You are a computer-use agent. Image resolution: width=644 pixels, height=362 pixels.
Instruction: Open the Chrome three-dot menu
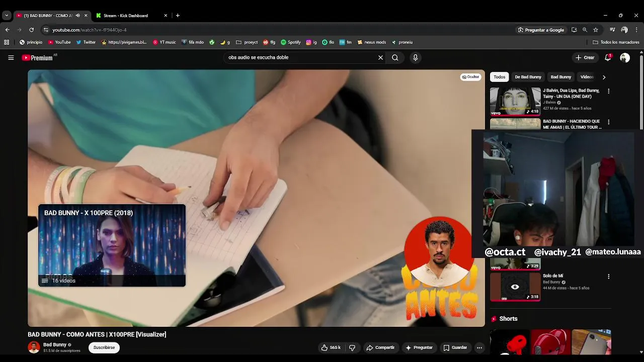point(636,30)
